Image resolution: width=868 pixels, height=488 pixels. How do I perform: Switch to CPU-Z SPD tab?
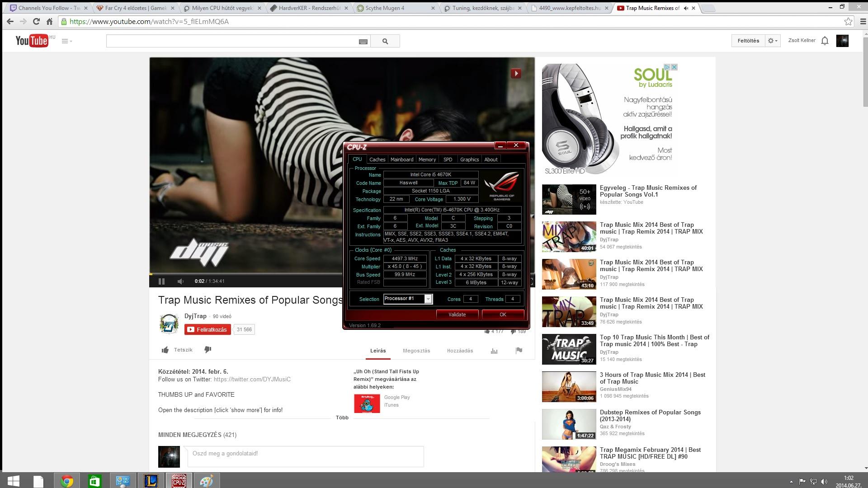tap(448, 160)
